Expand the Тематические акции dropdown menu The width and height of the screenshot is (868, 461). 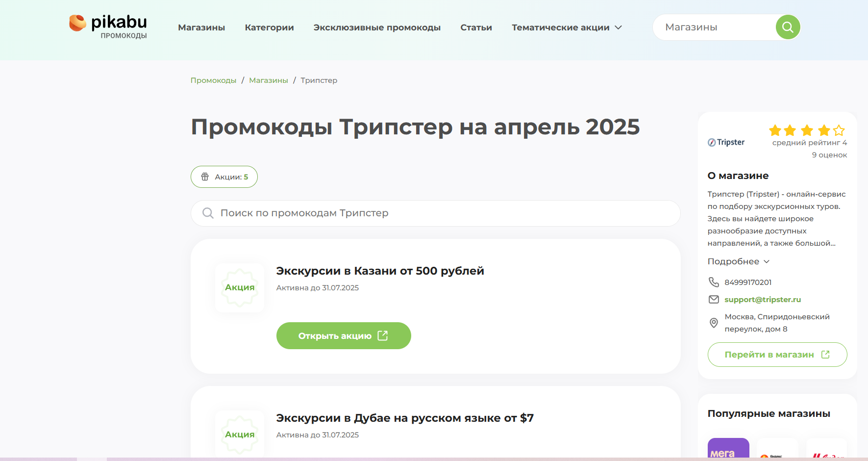click(x=567, y=27)
